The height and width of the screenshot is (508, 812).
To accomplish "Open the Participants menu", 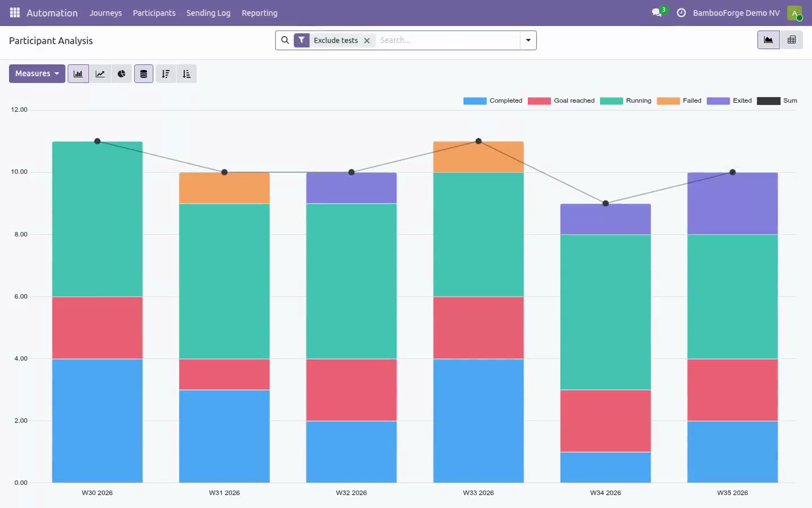I will click(154, 13).
